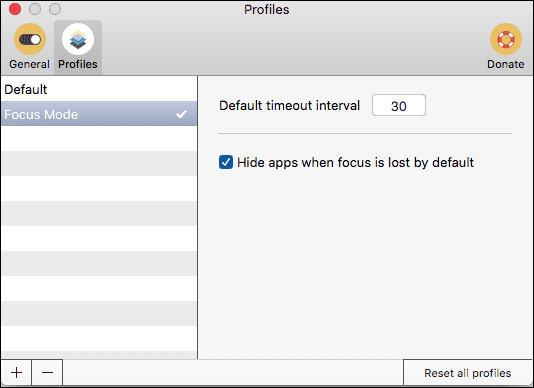Add a new profile with plus button
Screen dimensions: 534x388
click(x=16, y=372)
